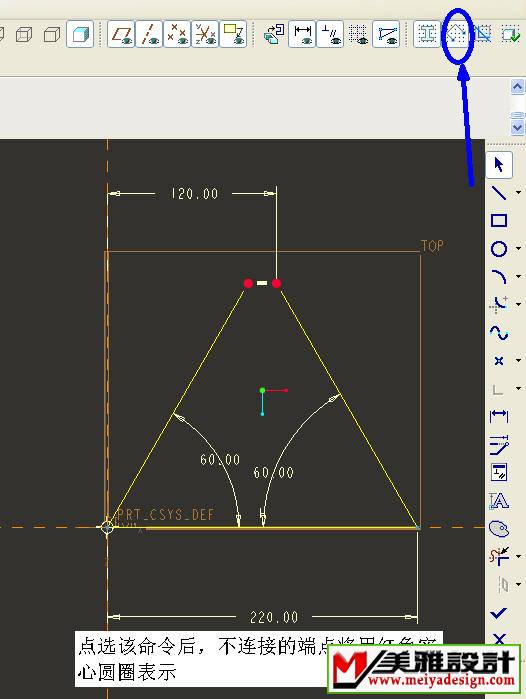Viewport: 526px width, 699px height.
Task: Toggle dimension display on sketch
Action: point(302,34)
